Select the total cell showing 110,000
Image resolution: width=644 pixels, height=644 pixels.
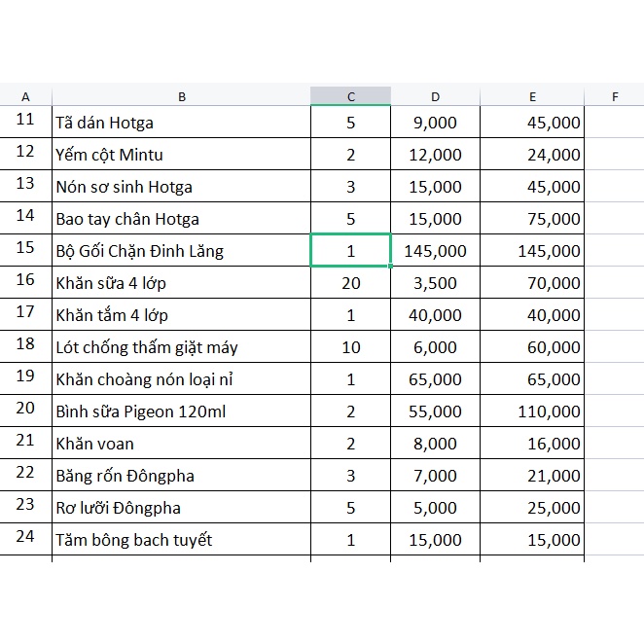pyautogui.click(x=533, y=411)
